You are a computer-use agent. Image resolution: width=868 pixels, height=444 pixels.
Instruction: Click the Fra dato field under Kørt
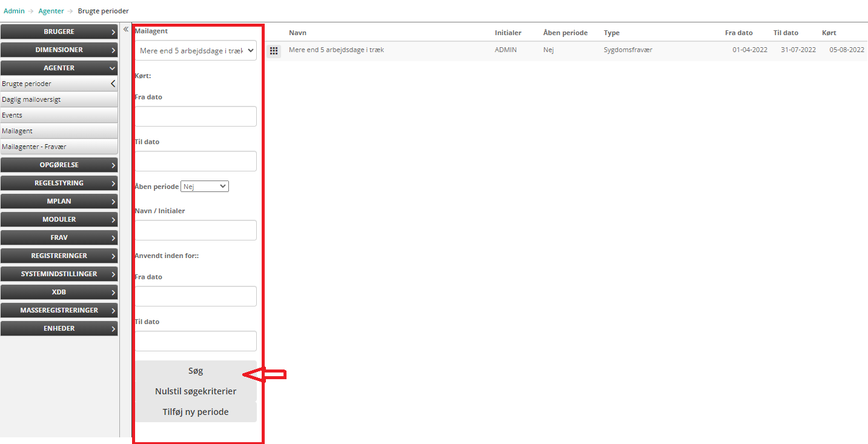pos(196,116)
